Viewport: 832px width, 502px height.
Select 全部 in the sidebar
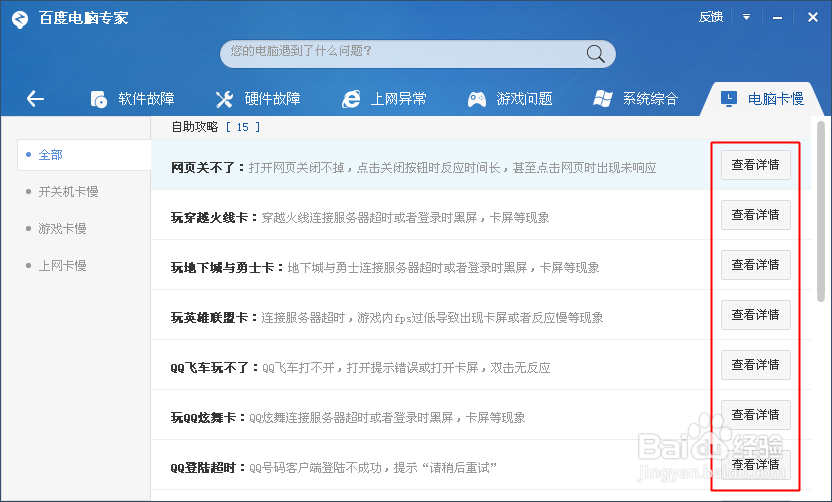click(84, 155)
